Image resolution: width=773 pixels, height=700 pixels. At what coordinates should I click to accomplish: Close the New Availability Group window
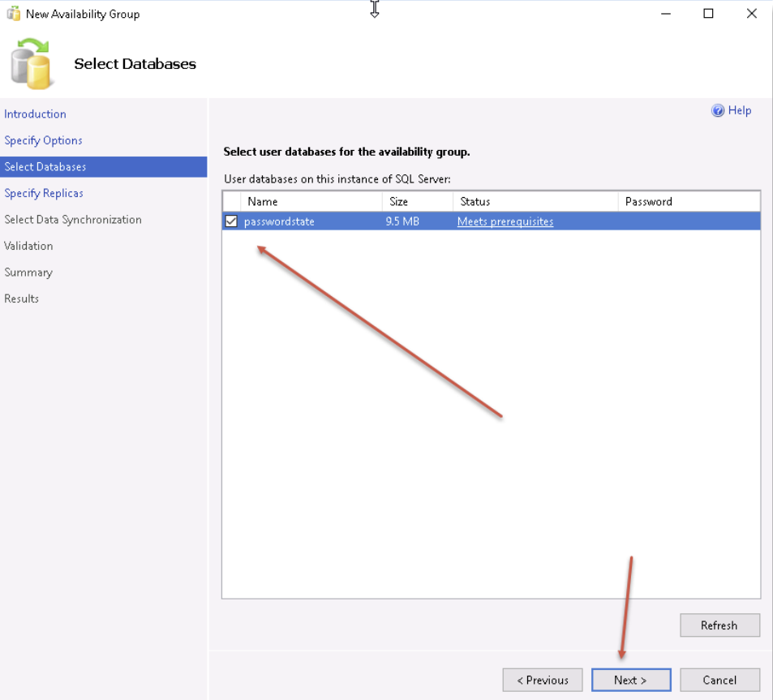click(751, 14)
